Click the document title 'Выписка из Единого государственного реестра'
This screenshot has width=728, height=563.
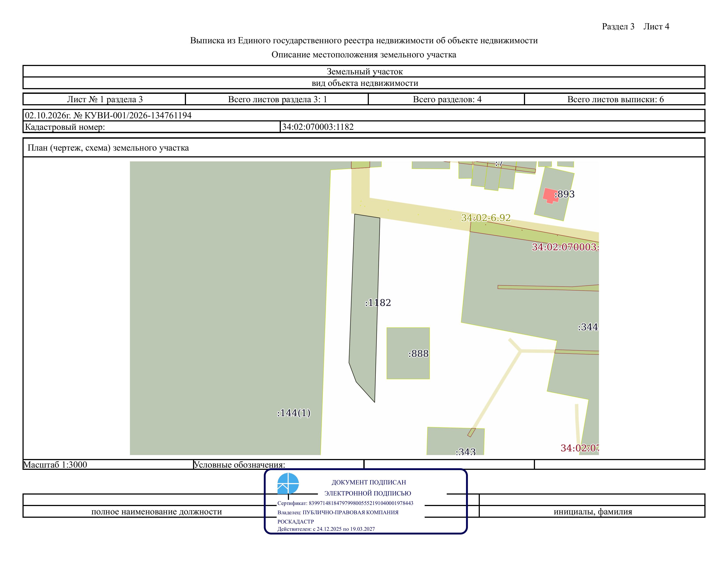click(364, 40)
